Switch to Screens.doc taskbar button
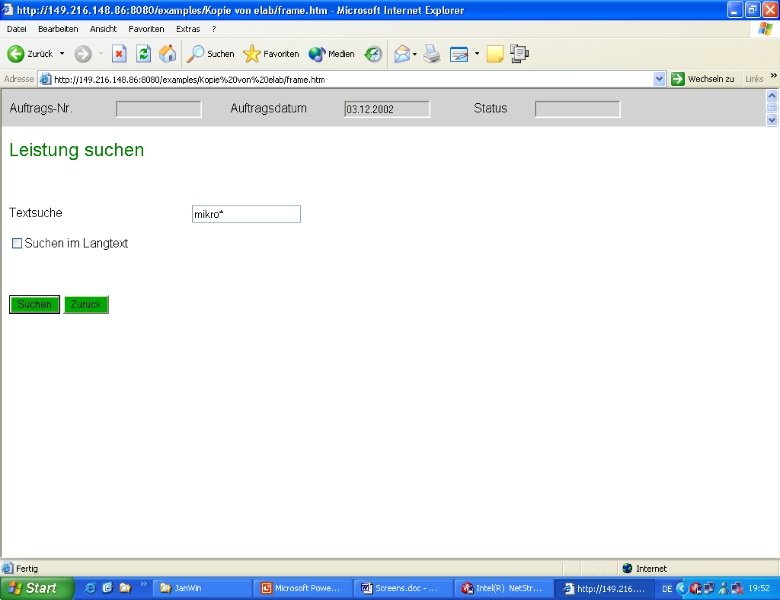 coord(403,588)
